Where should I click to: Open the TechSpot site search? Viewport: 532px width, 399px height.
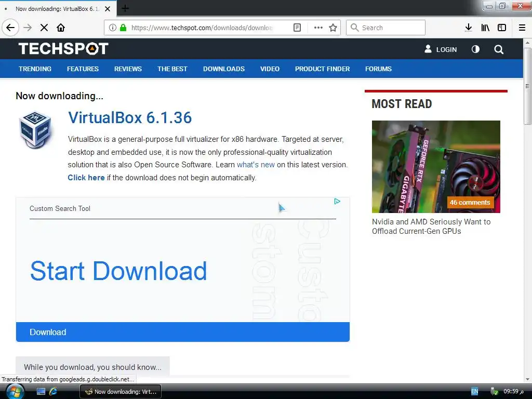pyautogui.click(x=499, y=49)
